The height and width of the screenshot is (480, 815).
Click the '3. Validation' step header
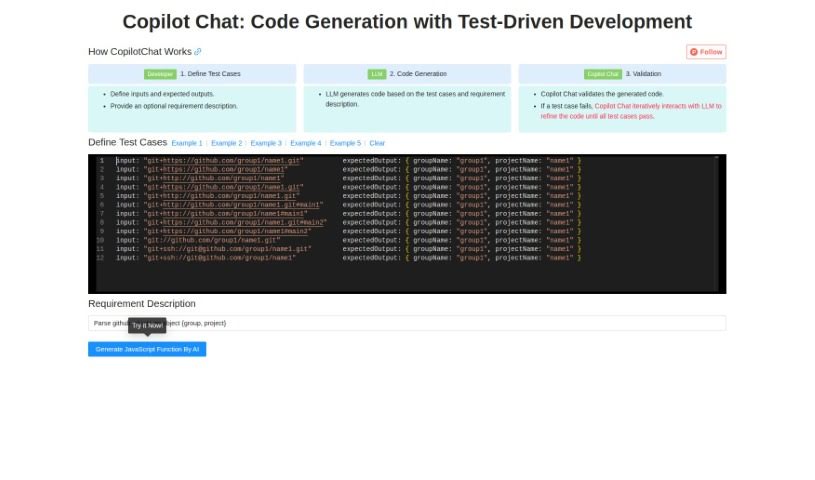pos(622,74)
